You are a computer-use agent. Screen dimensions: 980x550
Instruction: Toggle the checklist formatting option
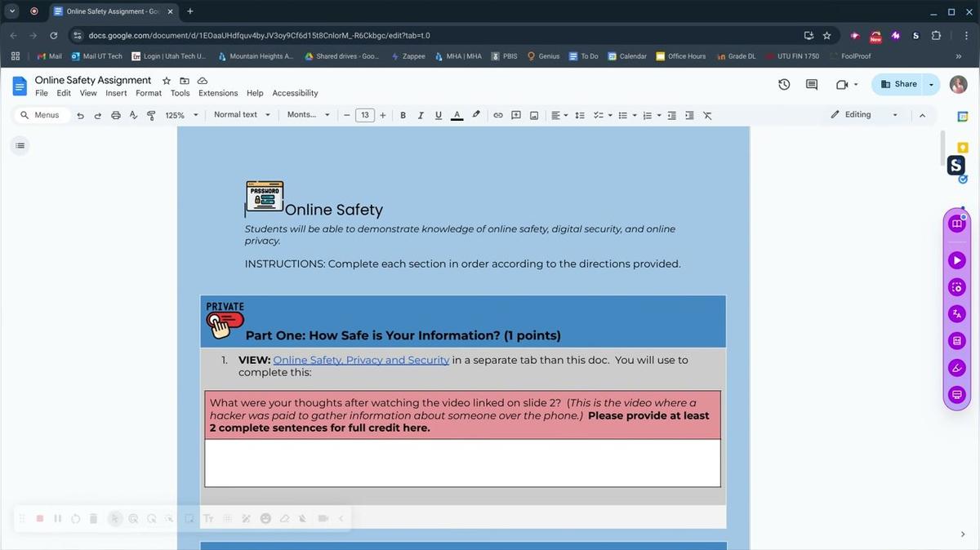[599, 115]
